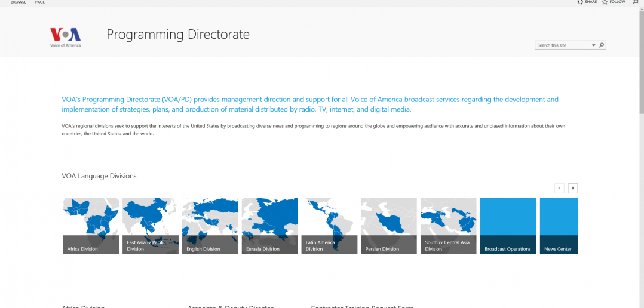Image resolution: width=644 pixels, height=308 pixels.
Task: Click the Programming Directorate page title
Action: 178,35
